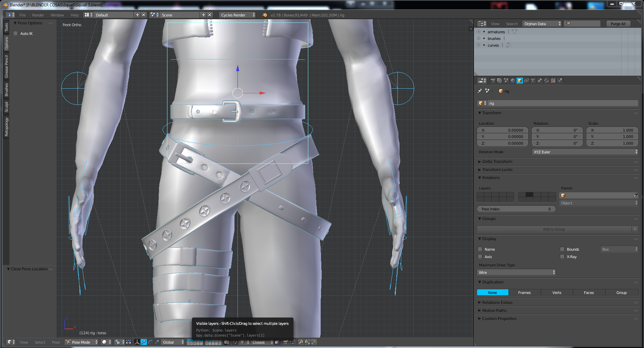Select Faces duplication option

(589, 292)
